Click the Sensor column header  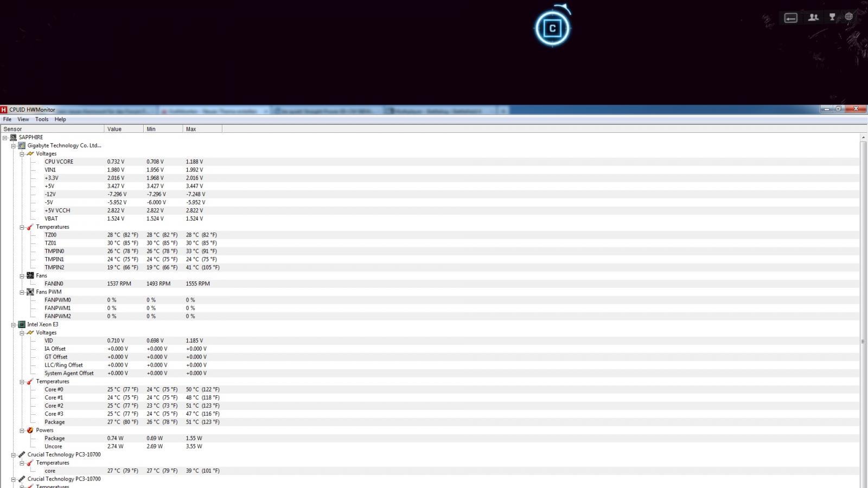(x=52, y=129)
